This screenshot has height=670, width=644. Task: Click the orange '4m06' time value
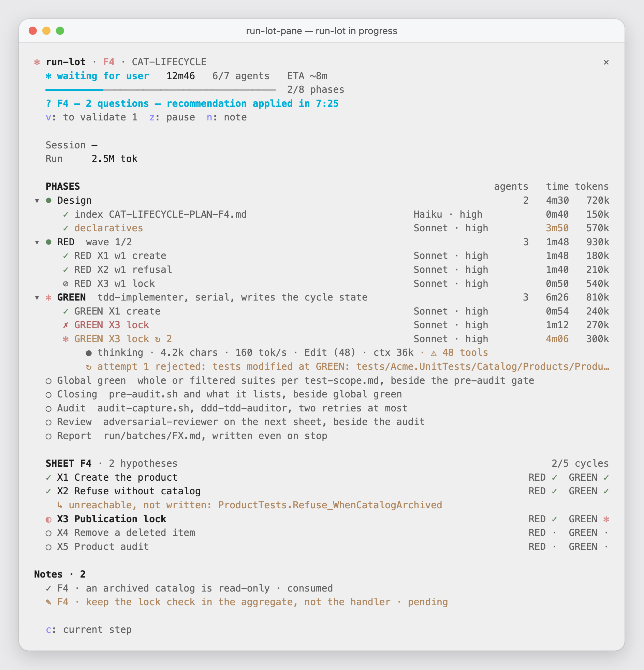[557, 339]
